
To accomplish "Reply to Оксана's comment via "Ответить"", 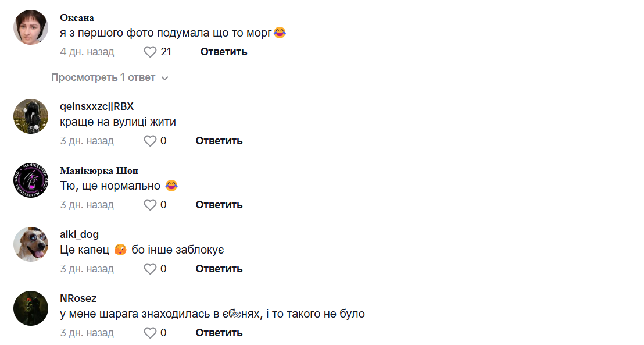I will tap(224, 52).
